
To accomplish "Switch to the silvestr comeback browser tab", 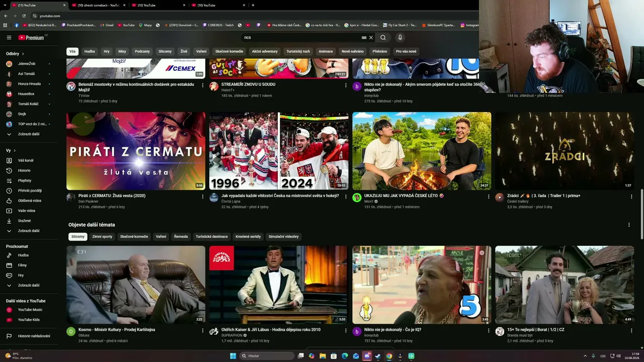I will tap(98, 5).
